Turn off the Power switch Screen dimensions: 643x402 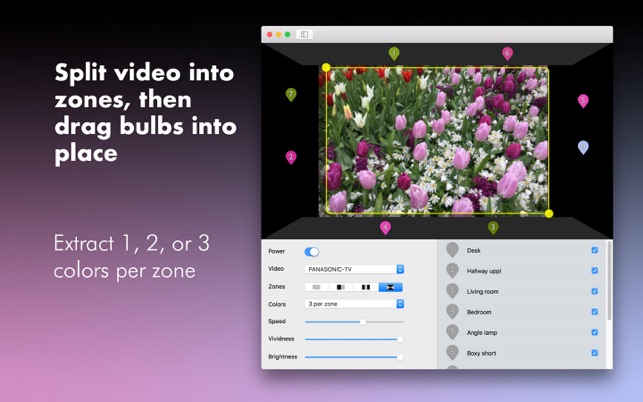(312, 251)
